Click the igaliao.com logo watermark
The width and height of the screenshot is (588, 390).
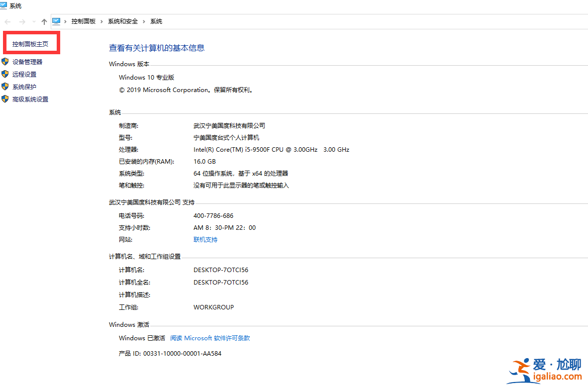pos(545,370)
